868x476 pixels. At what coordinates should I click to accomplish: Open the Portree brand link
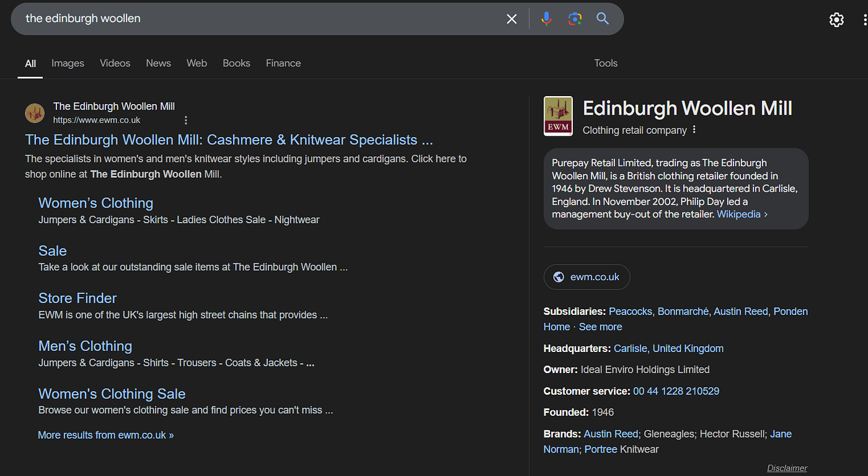click(601, 449)
